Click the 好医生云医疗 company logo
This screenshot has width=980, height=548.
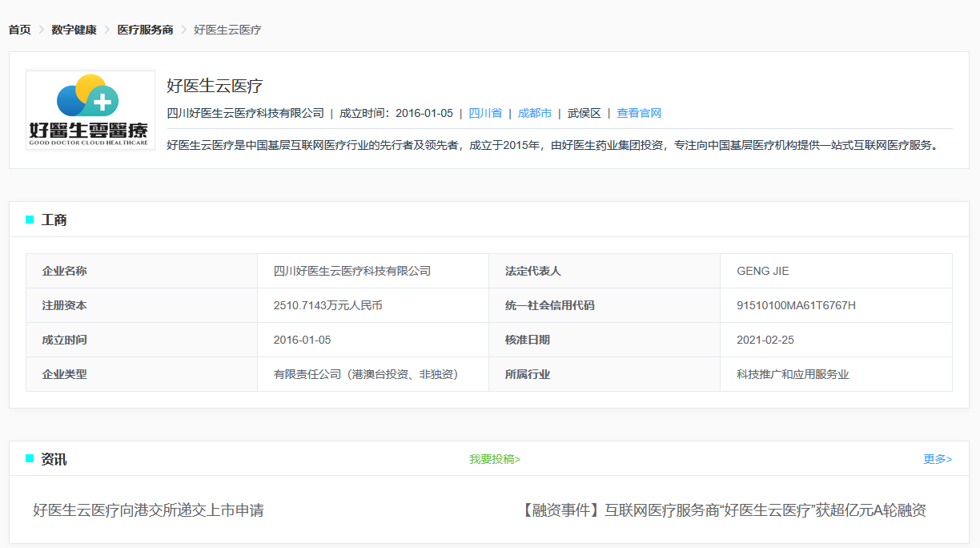click(x=90, y=110)
